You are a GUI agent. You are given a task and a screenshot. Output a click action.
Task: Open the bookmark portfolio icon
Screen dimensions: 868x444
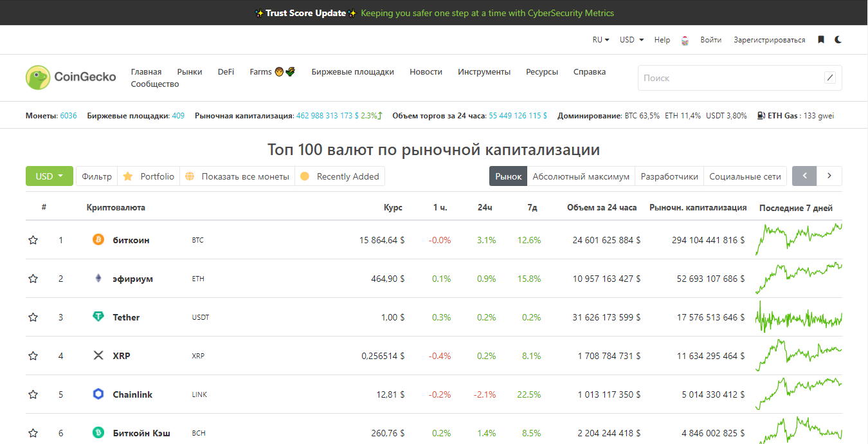click(821, 40)
